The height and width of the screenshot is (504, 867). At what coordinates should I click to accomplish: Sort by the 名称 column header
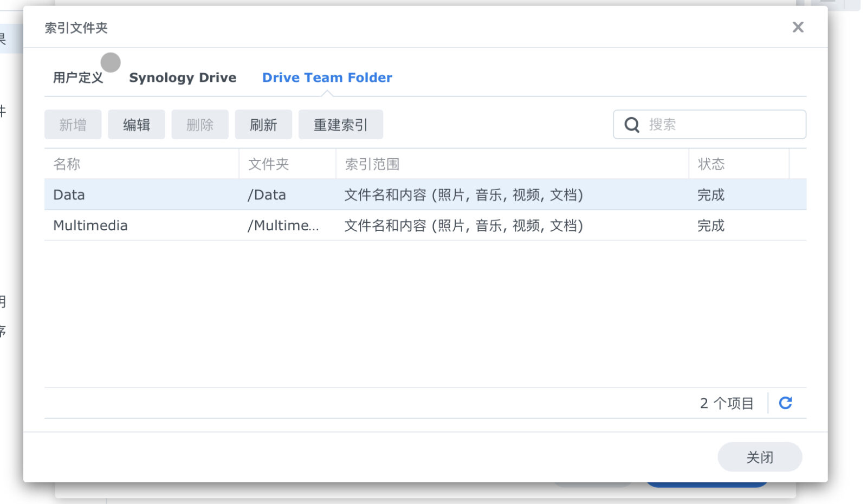tap(67, 164)
